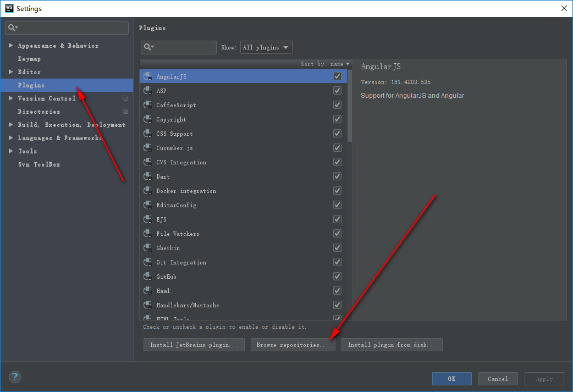Click the Directories project-level copy icon

[125, 112]
